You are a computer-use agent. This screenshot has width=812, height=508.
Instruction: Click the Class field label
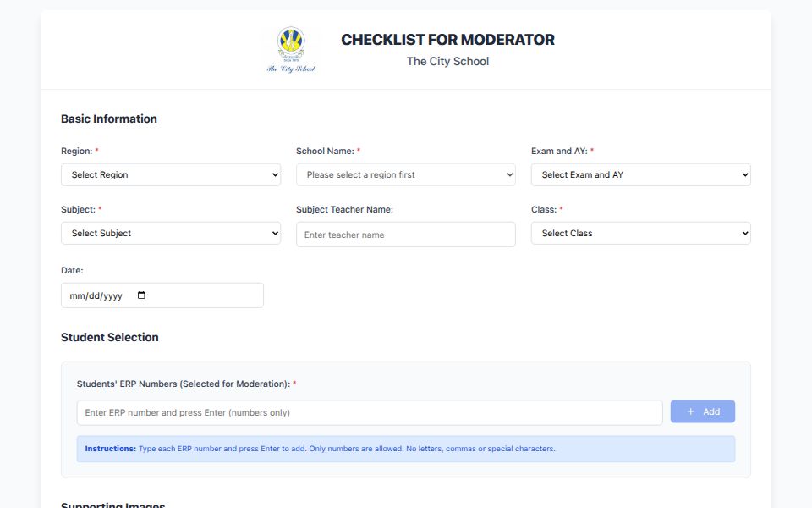tap(543, 210)
